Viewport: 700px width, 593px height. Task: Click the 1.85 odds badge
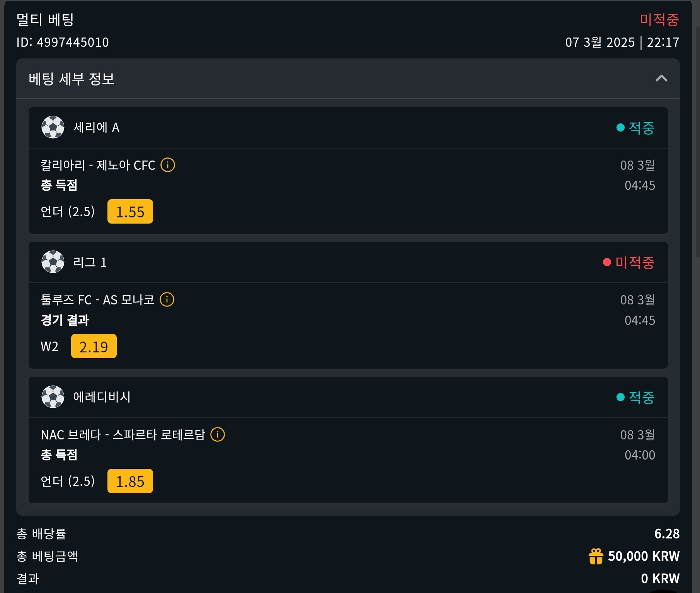[x=130, y=481]
